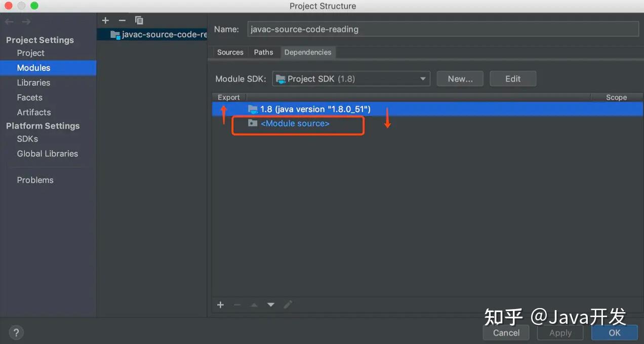
Task: Click the help question mark button
Action: point(16,333)
